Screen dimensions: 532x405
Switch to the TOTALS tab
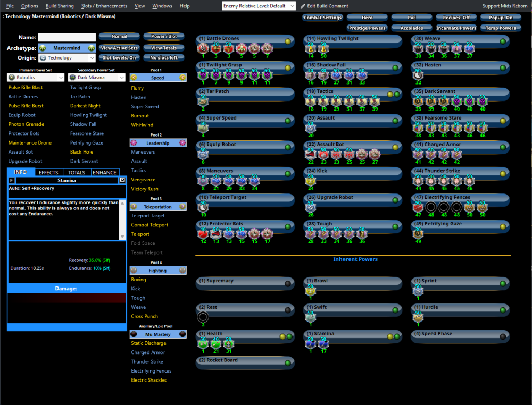pyautogui.click(x=77, y=173)
